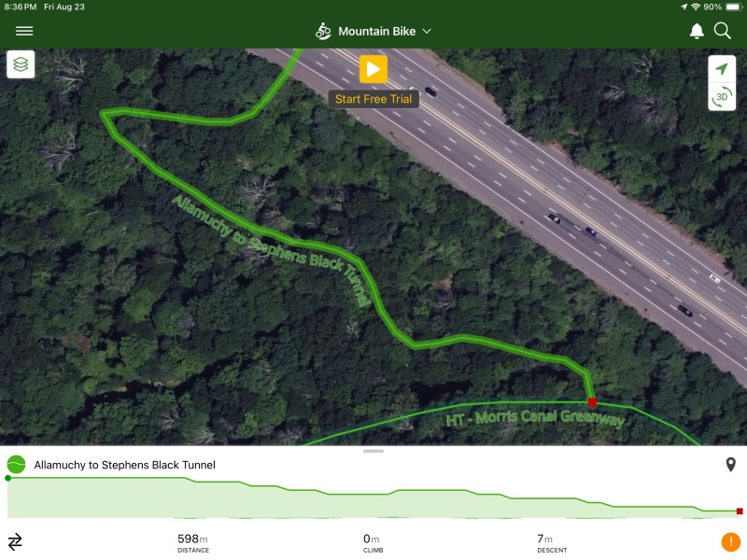Toggle the 3D map view

(722, 97)
